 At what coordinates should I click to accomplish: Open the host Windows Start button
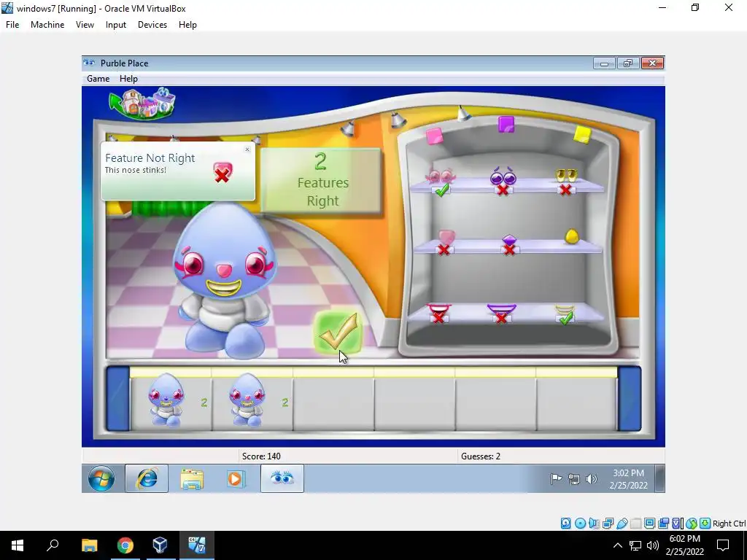pyautogui.click(x=18, y=545)
